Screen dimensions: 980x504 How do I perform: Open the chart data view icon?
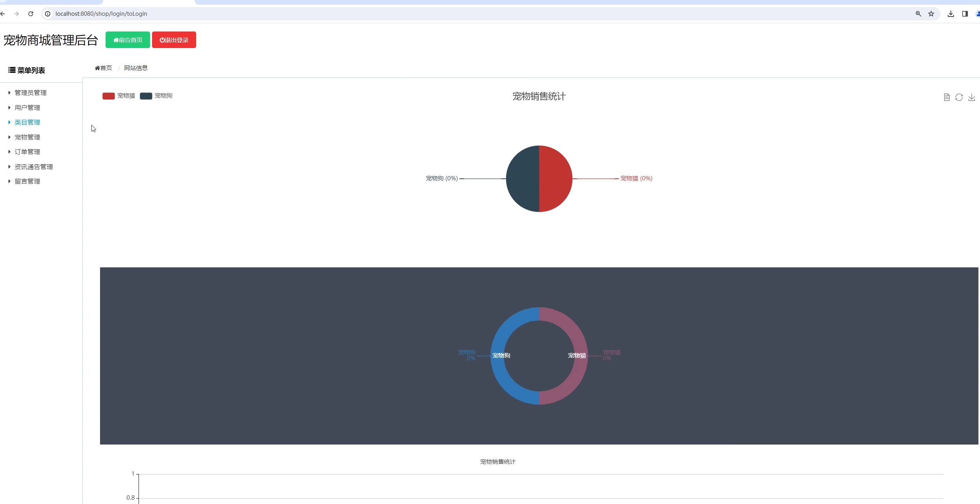point(947,97)
